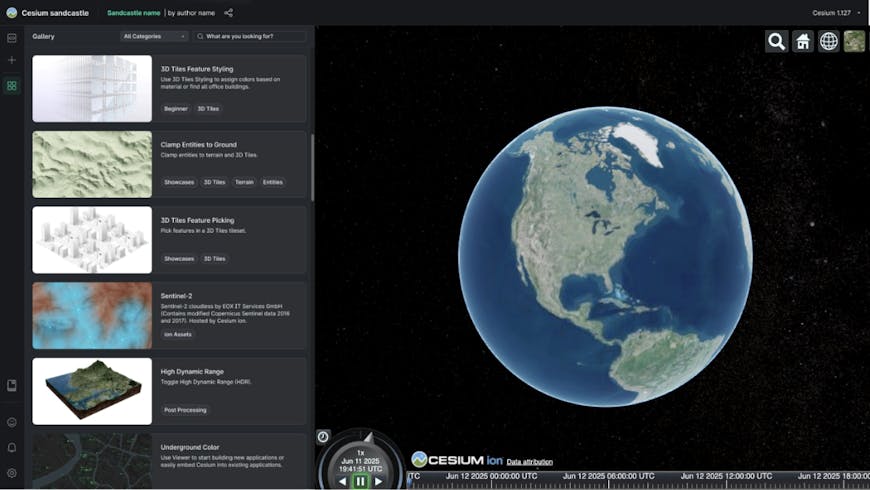Screen dimensions: 870x490
Task: Select the Ion Assets tag on Sentinel-2
Action: [x=178, y=334]
